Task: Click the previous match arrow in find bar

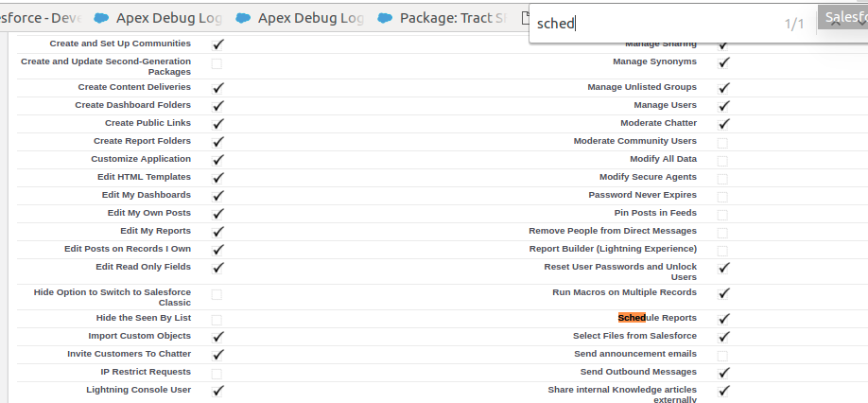Action: tap(836, 23)
